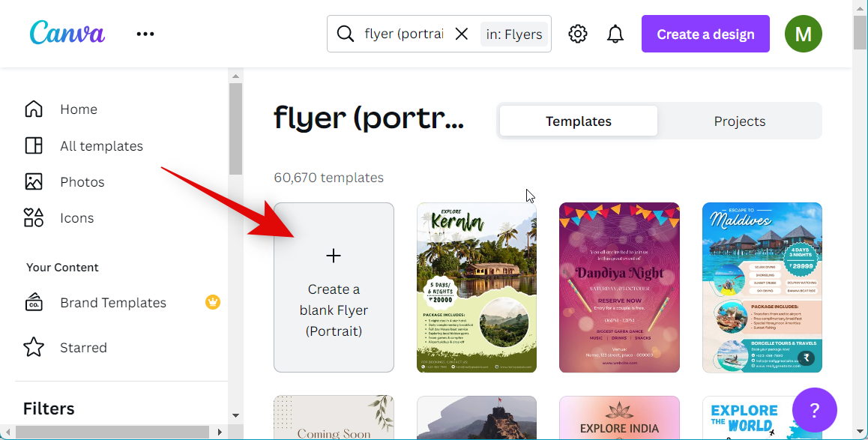Screen dimensions: 868x440
Task: Select Icons in the sidebar
Action: tap(76, 218)
